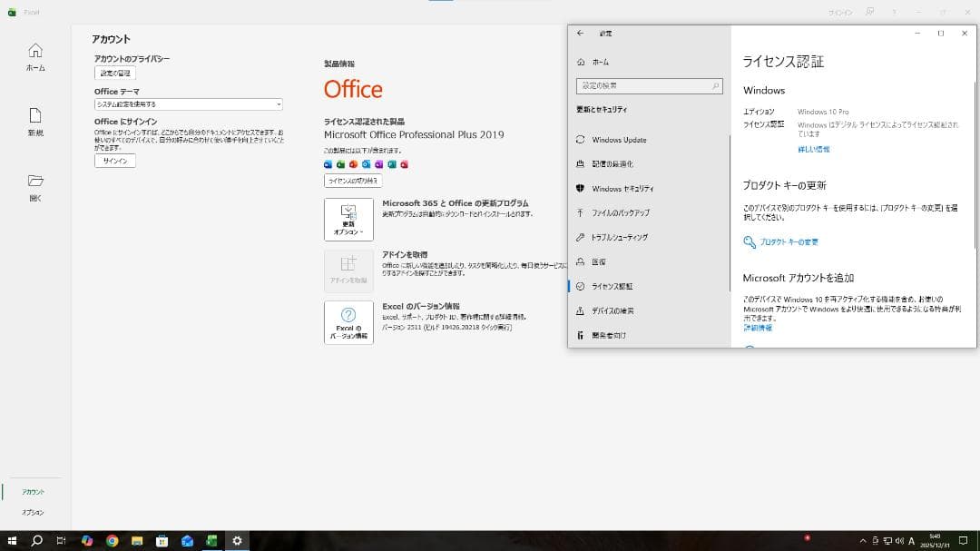Select the Home icon in Excel's sidebar
Screen dimensions: 980x551
pos(35,52)
